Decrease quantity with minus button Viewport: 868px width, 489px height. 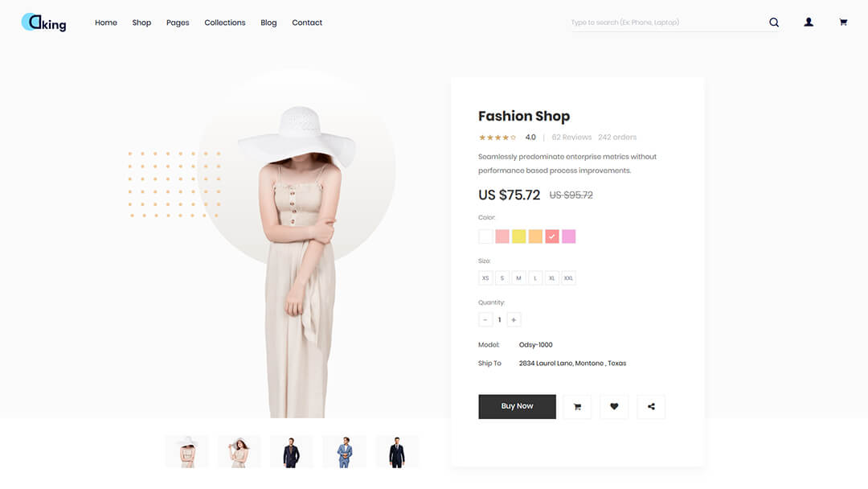click(485, 319)
